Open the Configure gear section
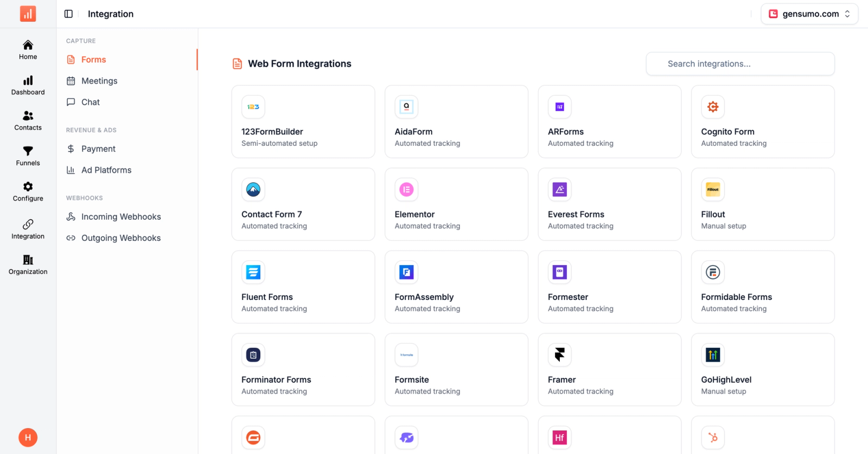The height and width of the screenshot is (454, 868). [28, 191]
